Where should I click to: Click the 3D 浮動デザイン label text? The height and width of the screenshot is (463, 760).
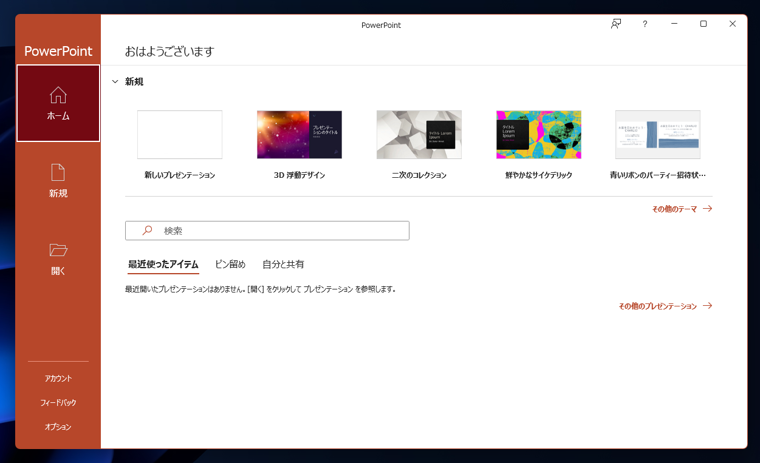tap(300, 175)
